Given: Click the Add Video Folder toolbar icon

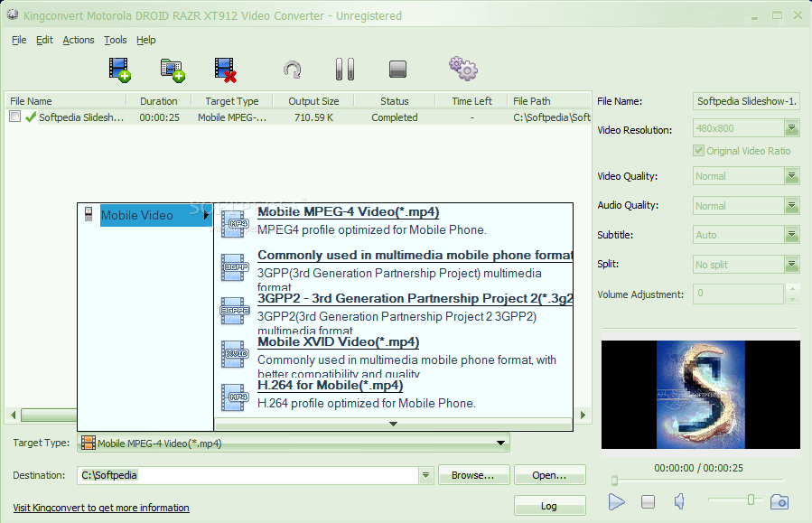Looking at the screenshot, I should 173,70.
